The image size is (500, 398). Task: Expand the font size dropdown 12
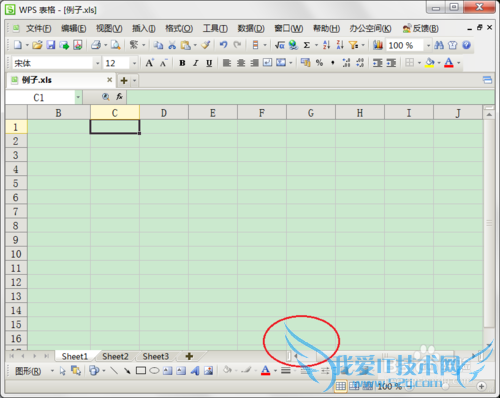(134, 63)
